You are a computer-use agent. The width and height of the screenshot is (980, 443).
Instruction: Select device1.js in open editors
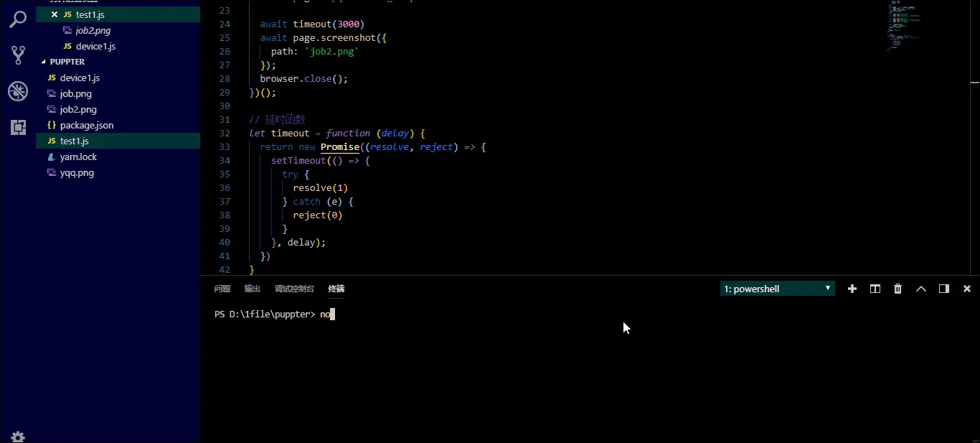click(x=95, y=46)
